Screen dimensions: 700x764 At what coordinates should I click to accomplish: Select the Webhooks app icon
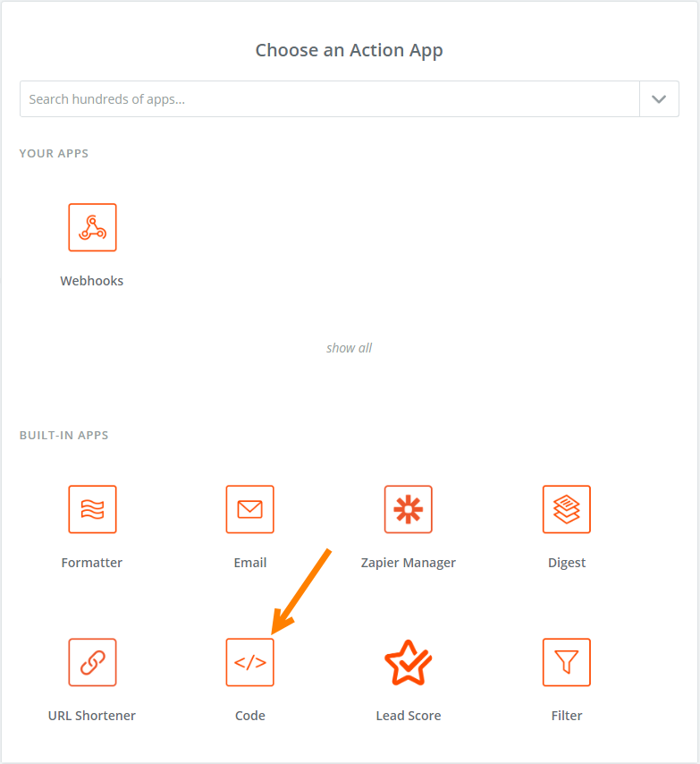92,227
